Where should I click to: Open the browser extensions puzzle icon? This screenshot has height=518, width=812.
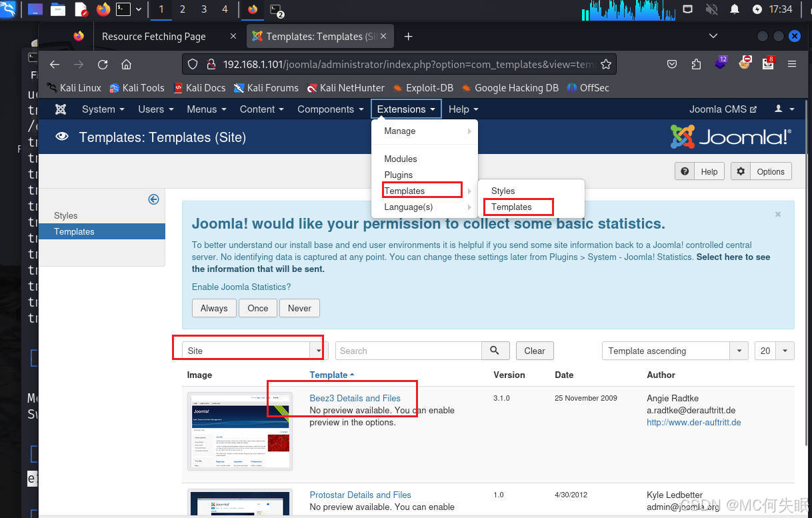(x=696, y=64)
